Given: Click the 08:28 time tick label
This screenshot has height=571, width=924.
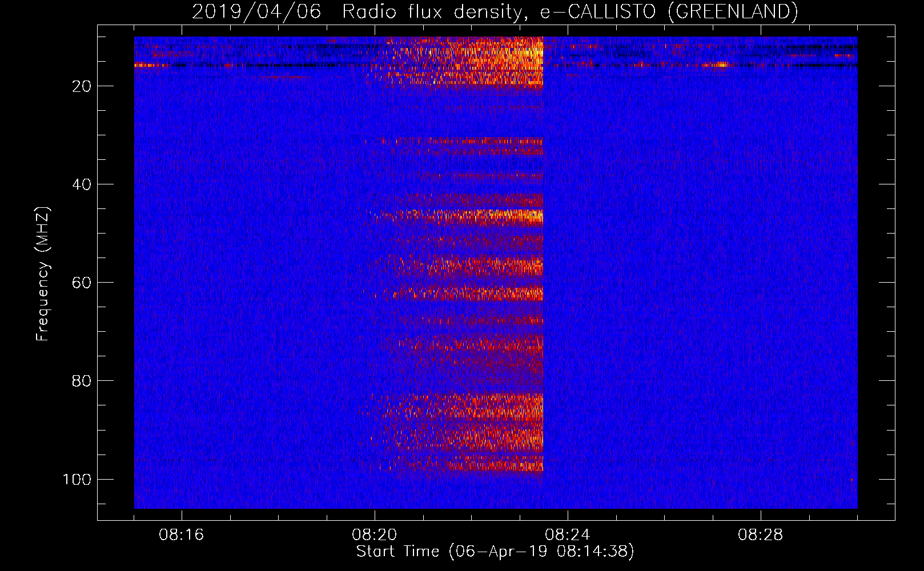Looking at the screenshot, I should 760,535.
